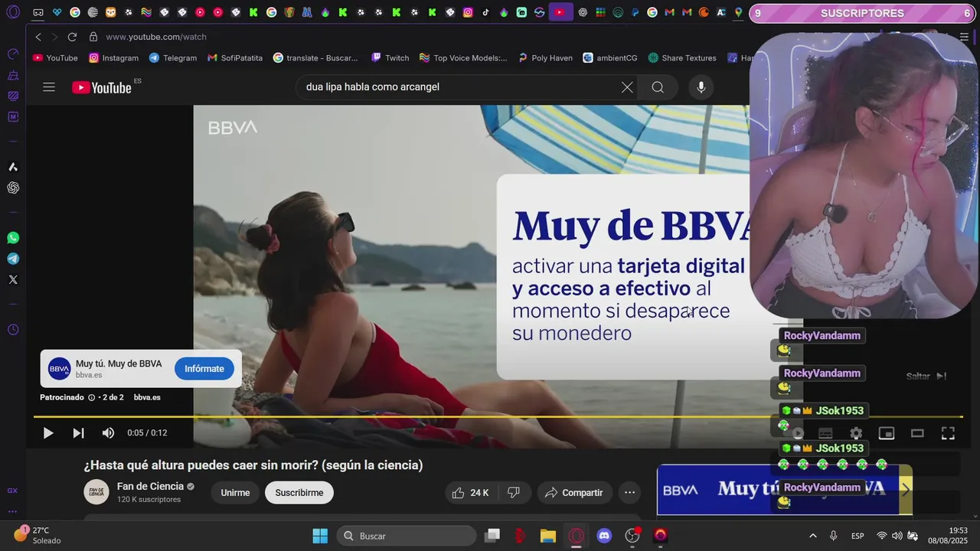Viewport: 980px width, 551px height.
Task: Toggle subtitles on the video
Action: click(825, 434)
